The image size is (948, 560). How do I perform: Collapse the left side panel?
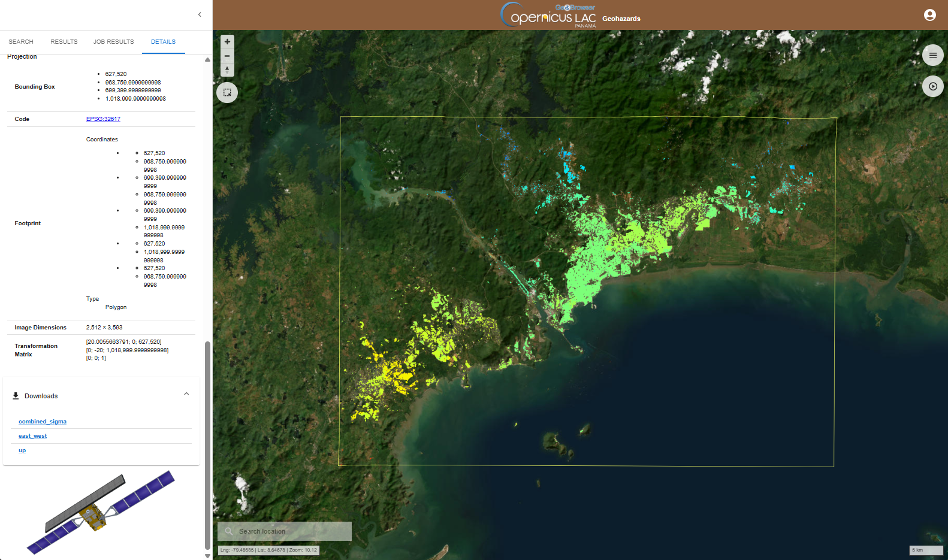coord(200,14)
